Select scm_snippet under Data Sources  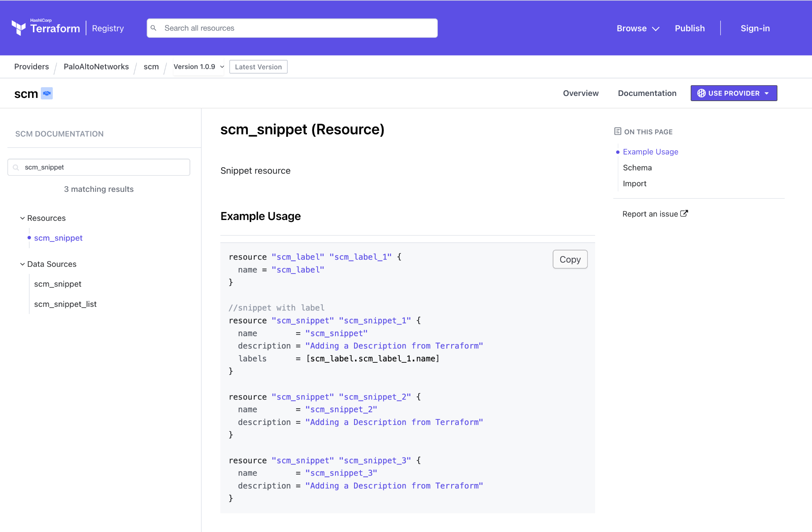[x=58, y=284]
